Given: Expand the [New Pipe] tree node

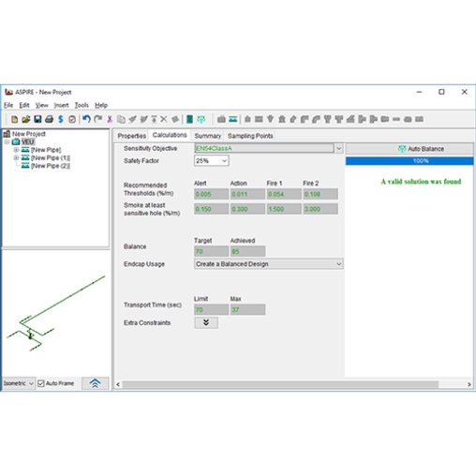Looking at the screenshot, I should [16, 150].
